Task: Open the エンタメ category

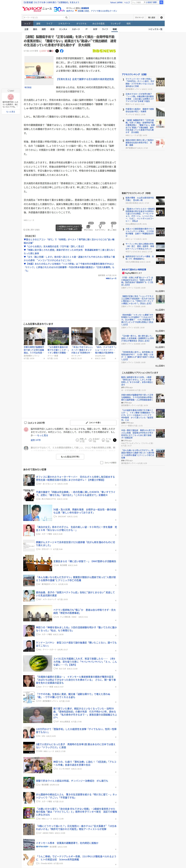Action: 63,29
